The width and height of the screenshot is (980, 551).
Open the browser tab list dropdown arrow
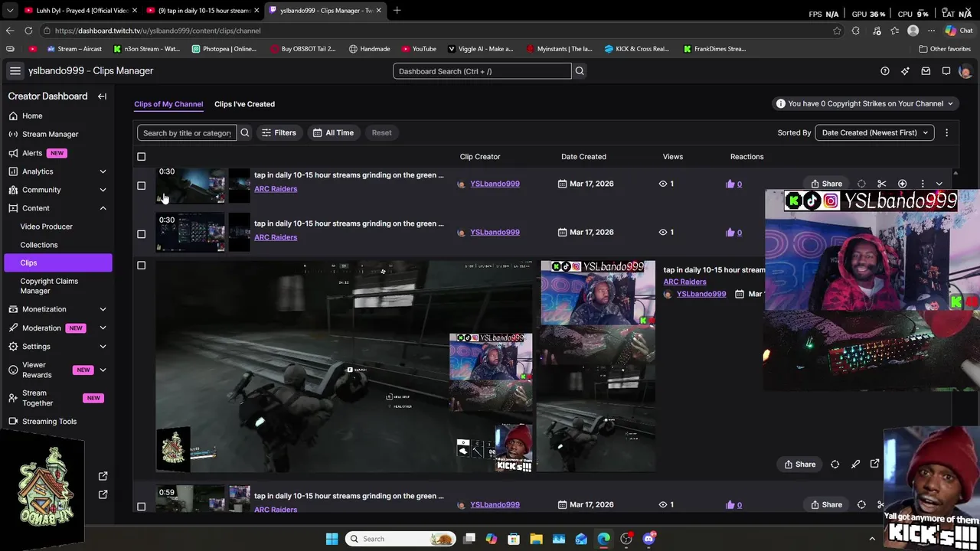pos(9,10)
